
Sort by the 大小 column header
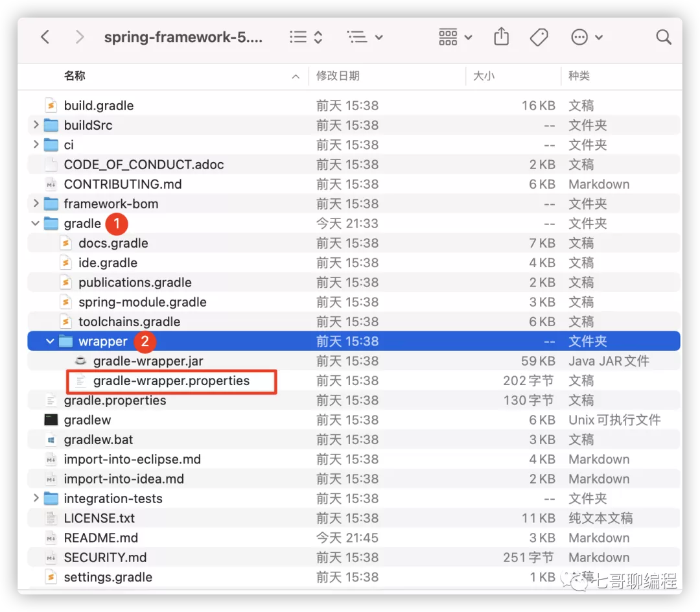pyautogui.click(x=484, y=76)
